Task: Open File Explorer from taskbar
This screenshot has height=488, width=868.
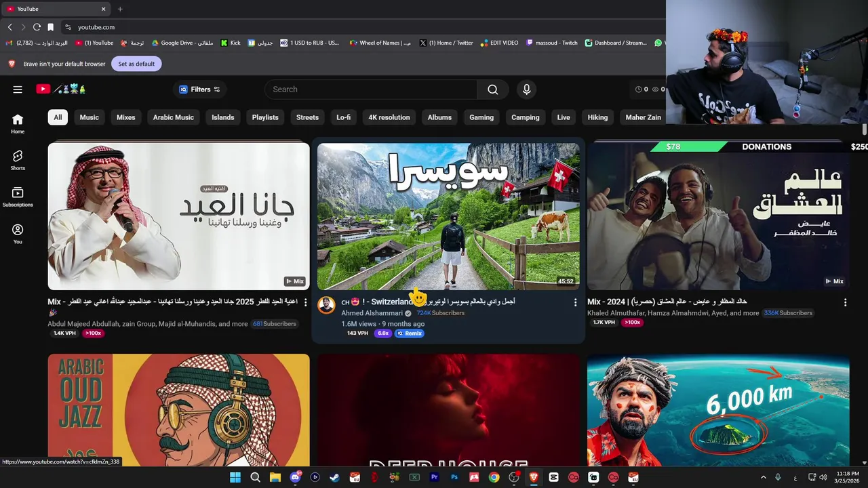Action: pos(275,477)
